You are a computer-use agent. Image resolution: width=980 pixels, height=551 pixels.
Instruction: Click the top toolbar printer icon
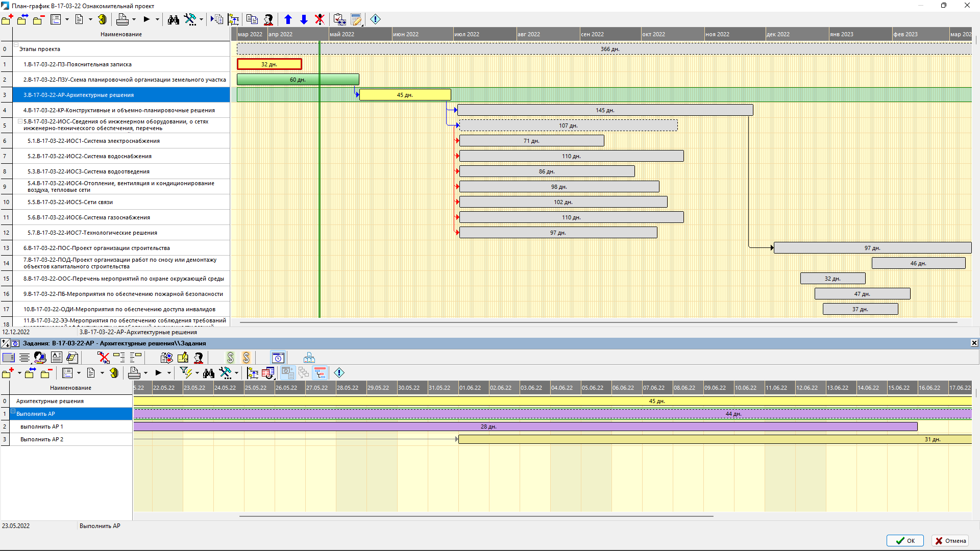(x=122, y=19)
